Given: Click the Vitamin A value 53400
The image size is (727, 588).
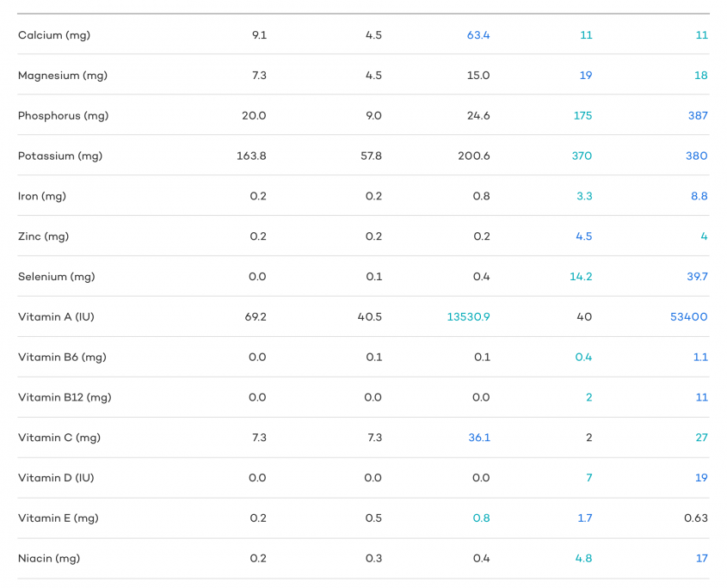Looking at the screenshot, I should click(x=688, y=317).
